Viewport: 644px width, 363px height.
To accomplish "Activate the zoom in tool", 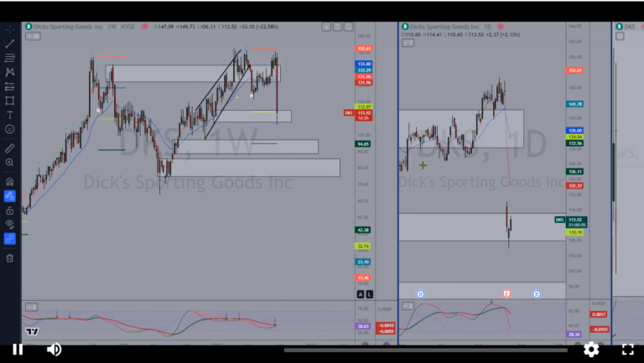I will 10,162.
